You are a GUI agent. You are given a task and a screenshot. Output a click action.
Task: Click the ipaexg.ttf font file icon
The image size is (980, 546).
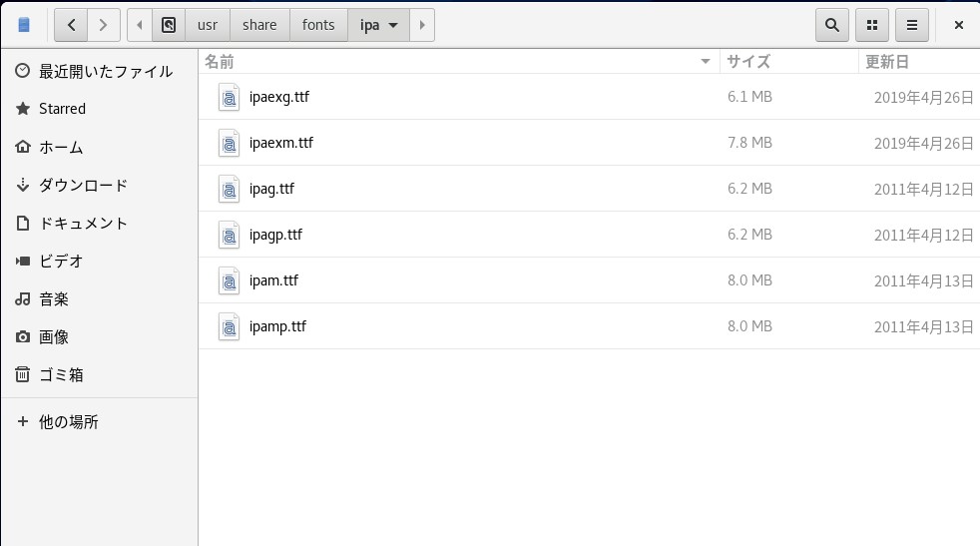coord(230,98)
